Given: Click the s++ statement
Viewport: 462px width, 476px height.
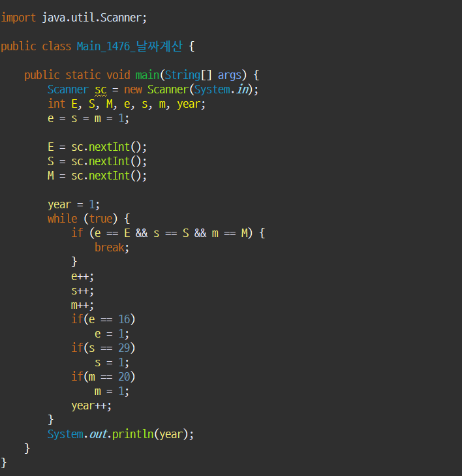Looking at the screenshot, I should (x=82, y=291).
